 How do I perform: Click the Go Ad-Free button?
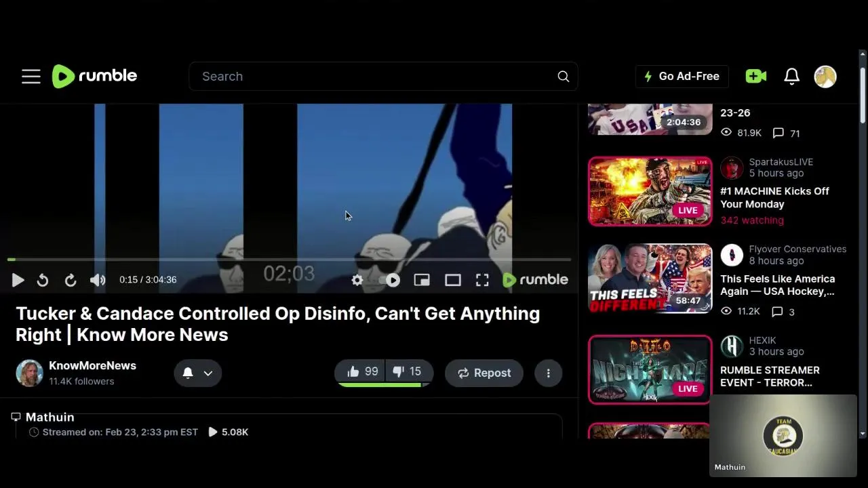point(682,77)
